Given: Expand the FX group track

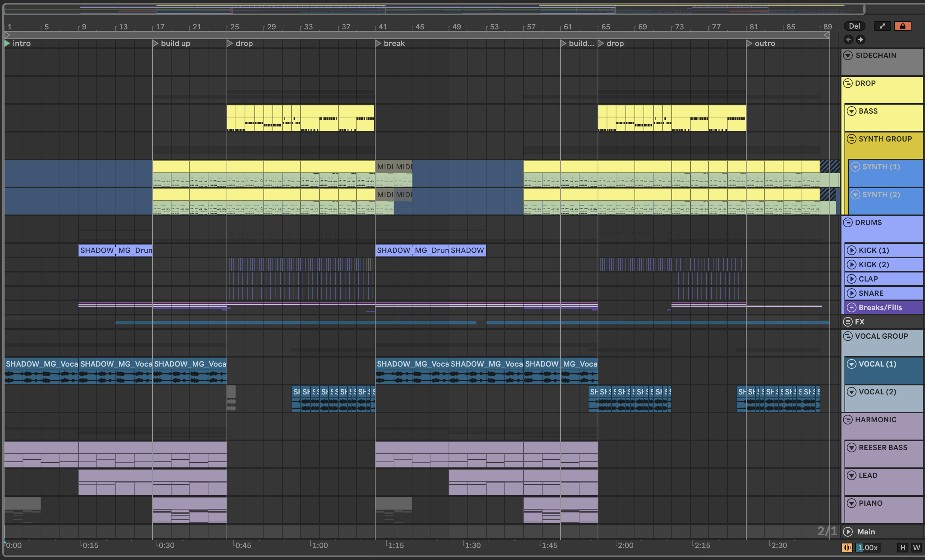Looking at the screenshot, I should click(x=848, y=322).
